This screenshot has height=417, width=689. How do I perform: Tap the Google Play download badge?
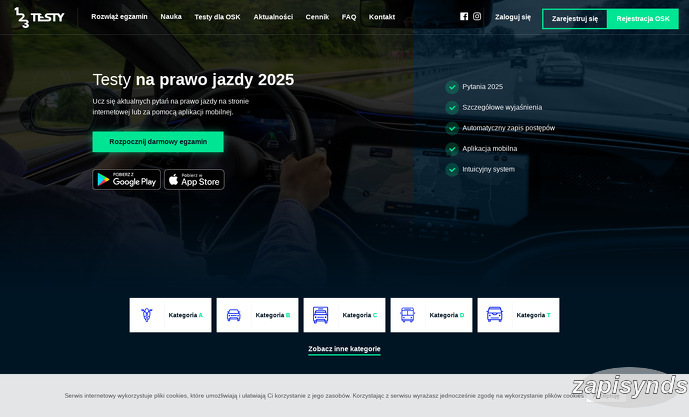click(x=126, y=180)
